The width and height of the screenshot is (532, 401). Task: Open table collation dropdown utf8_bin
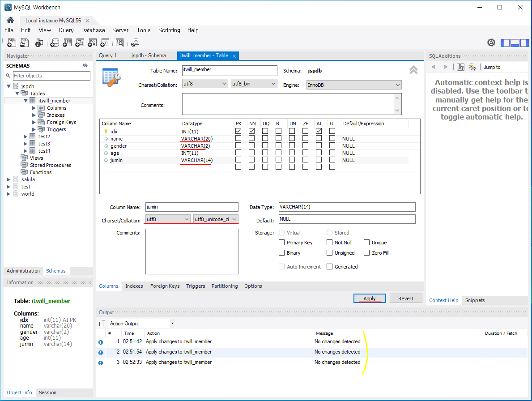coord(254,83)
